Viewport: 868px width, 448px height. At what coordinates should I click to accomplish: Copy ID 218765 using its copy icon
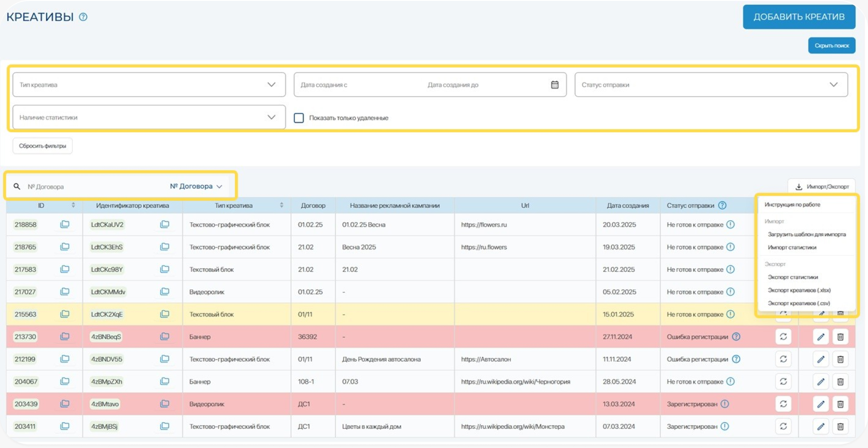[x=65, y=247]
